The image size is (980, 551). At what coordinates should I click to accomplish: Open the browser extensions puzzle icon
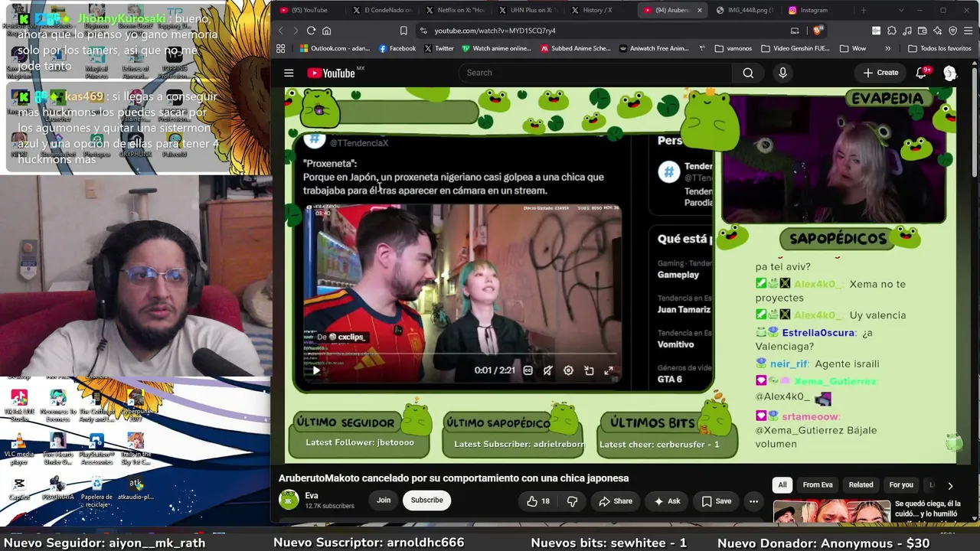892,31
